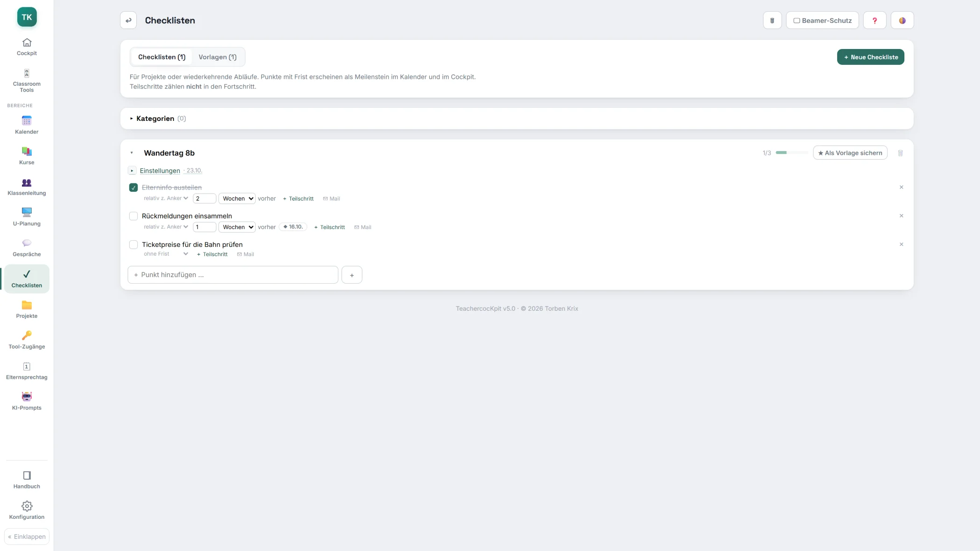Expand the Einstellungen disclosure triangle

[132, 171]
